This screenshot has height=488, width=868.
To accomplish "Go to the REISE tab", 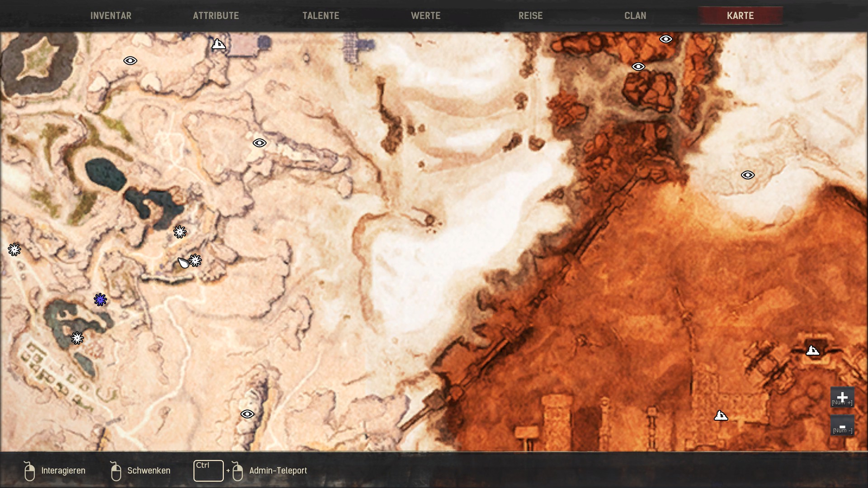I will 530,15.
